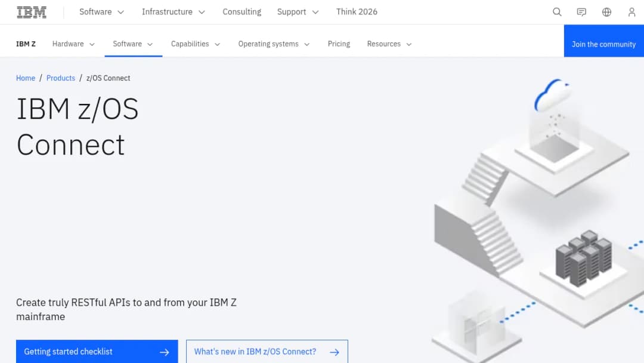
Task: Expand the Capabilities submenu
Action: 196,44
